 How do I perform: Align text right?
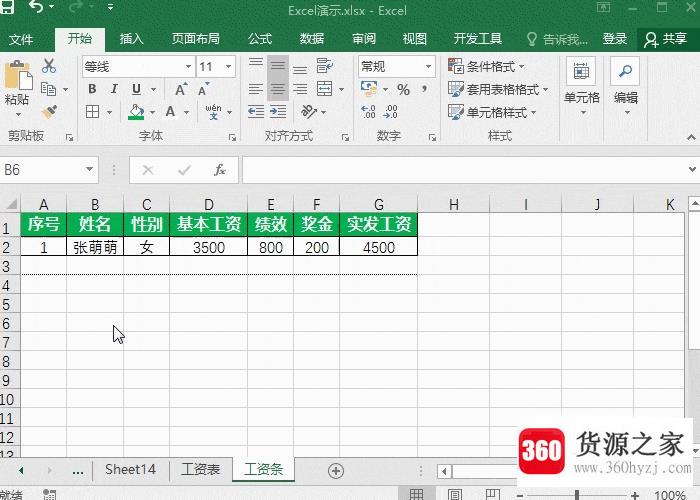300,89
